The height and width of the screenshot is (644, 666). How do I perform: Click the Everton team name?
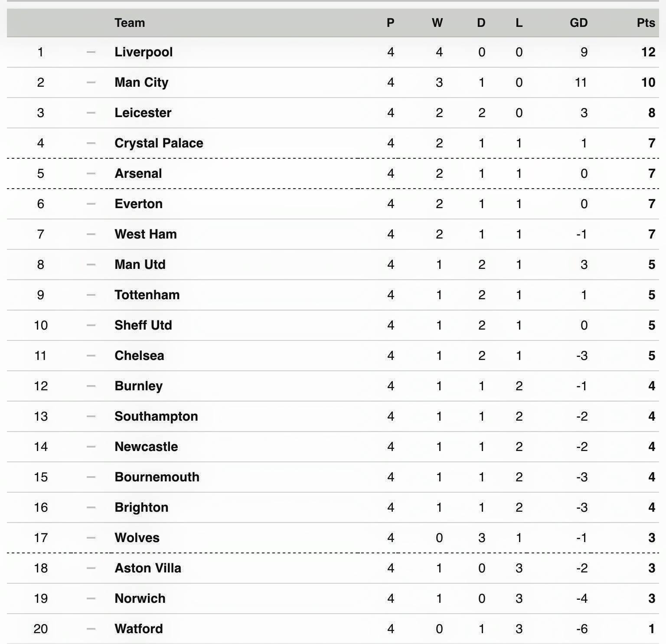coord(139,204)
